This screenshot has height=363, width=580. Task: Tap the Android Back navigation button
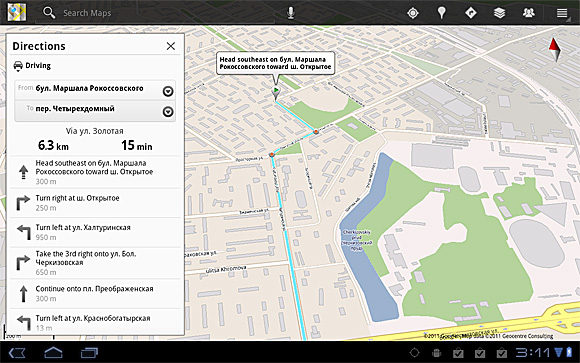17,353
